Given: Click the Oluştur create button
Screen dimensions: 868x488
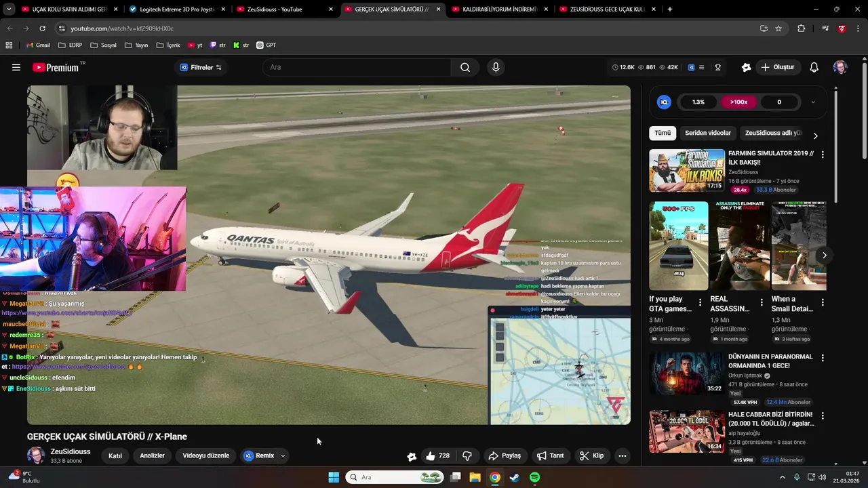Looking at the screenshot, I should pyautogui.click(x=778, y=67).
